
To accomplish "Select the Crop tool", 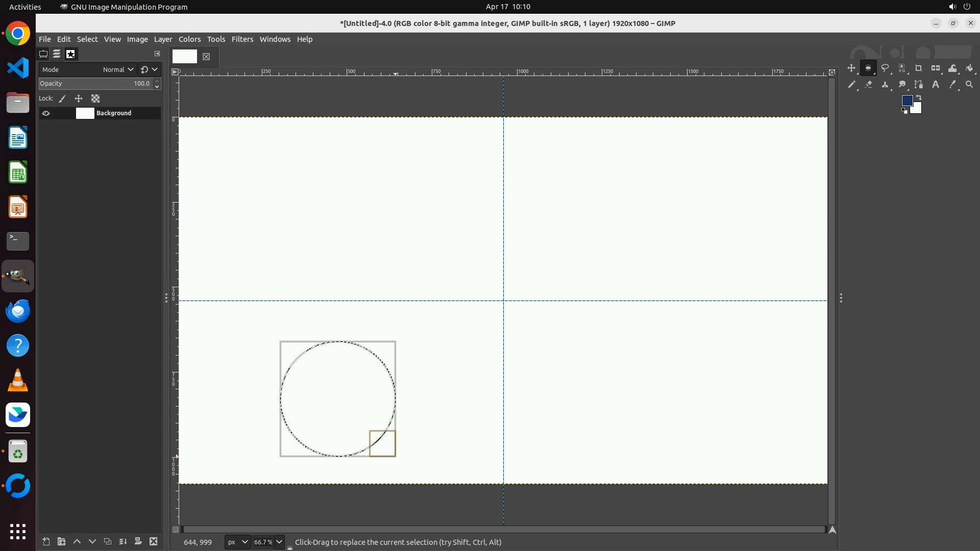I will pyautogui.click(x=919, y=68).
